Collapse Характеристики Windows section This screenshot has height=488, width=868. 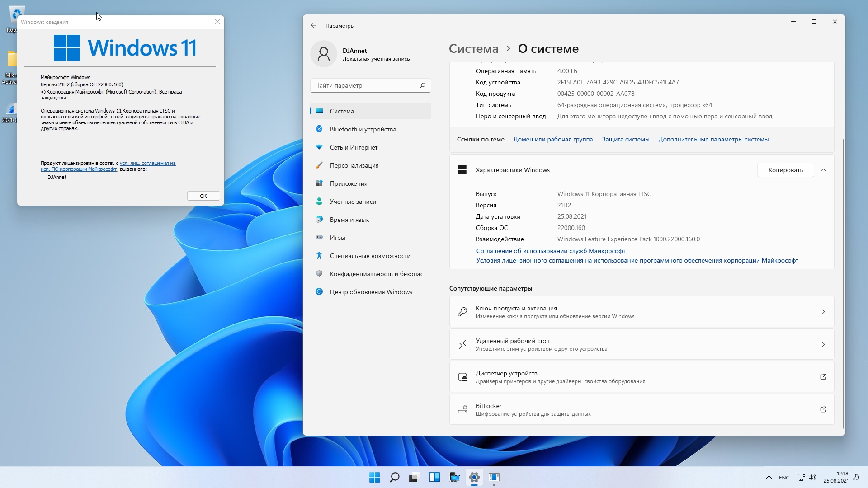pyautogui.click(x=823, y=170)
